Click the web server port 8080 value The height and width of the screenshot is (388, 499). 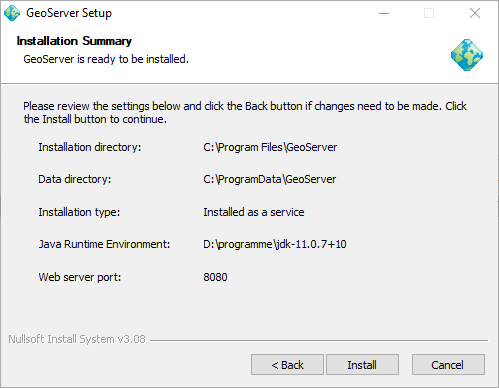(215, 277)
